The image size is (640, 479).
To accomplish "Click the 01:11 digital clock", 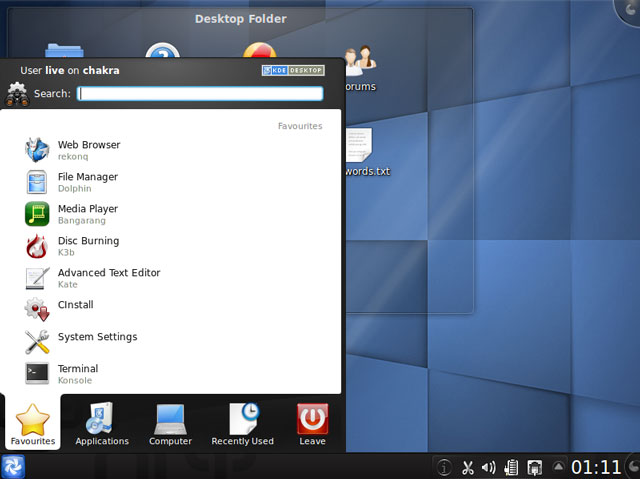I will pos(596,468).
